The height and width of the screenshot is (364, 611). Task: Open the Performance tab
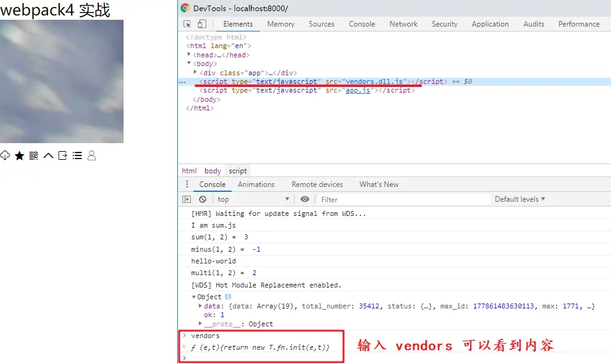pos(579,24)
